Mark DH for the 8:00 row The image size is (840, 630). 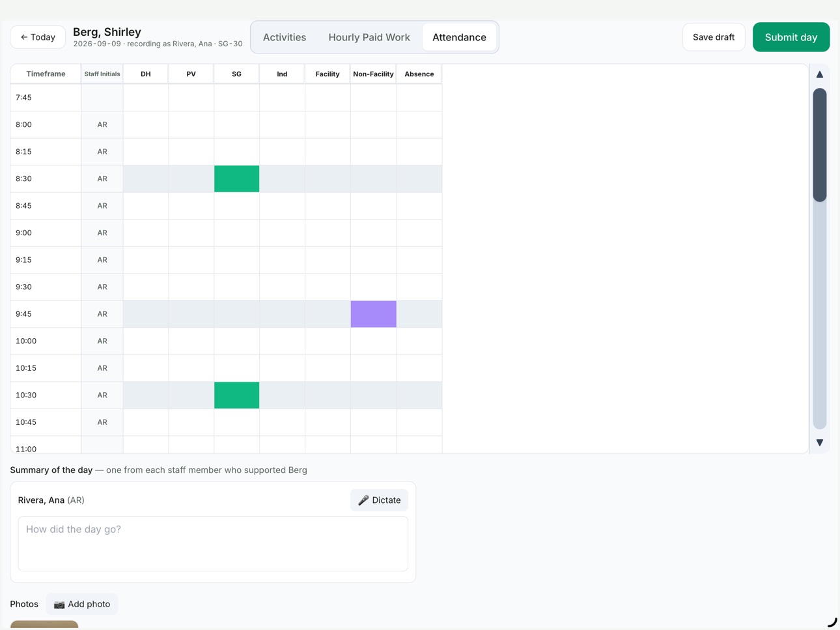tap(146, 124)
